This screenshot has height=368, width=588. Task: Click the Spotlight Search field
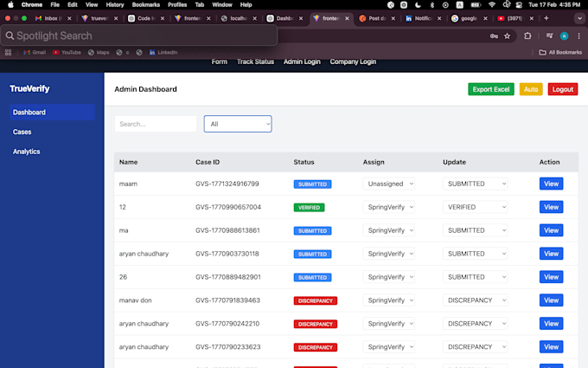pyautogui.click(x=138, y=36)
